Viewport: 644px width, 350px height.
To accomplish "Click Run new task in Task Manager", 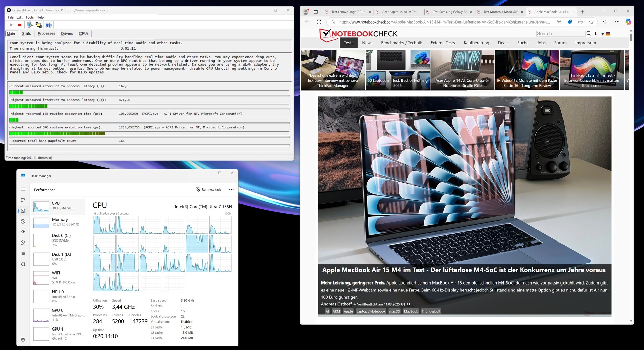I will pos(208,190).
